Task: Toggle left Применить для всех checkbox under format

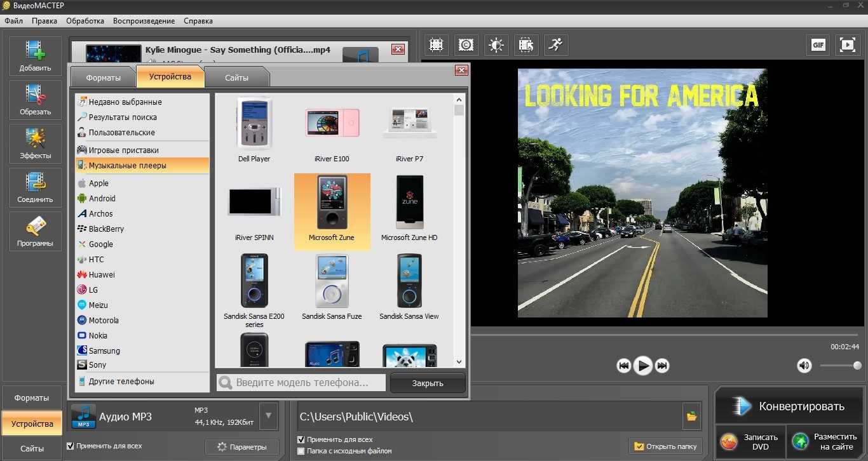Action: coord(70,446)
